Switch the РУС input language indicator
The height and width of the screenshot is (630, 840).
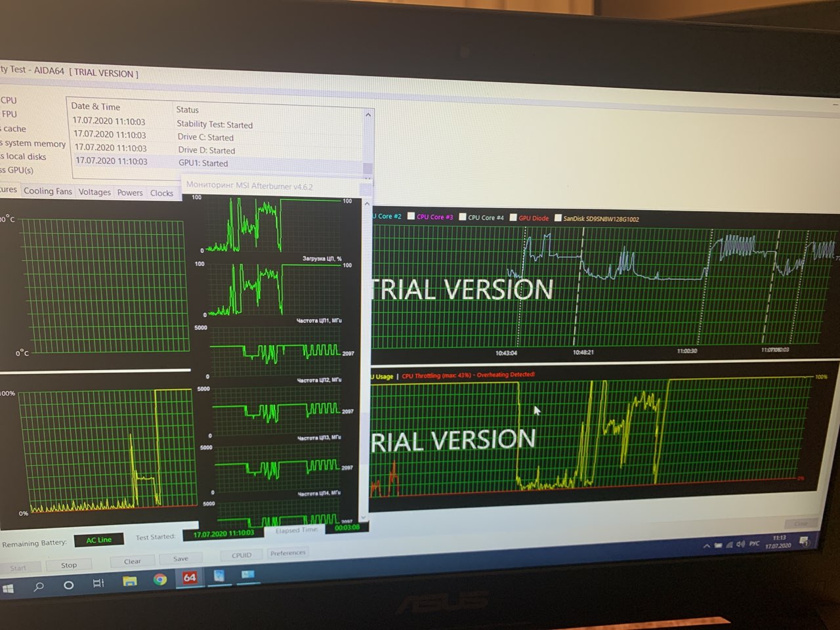click(x=755, y=543)
